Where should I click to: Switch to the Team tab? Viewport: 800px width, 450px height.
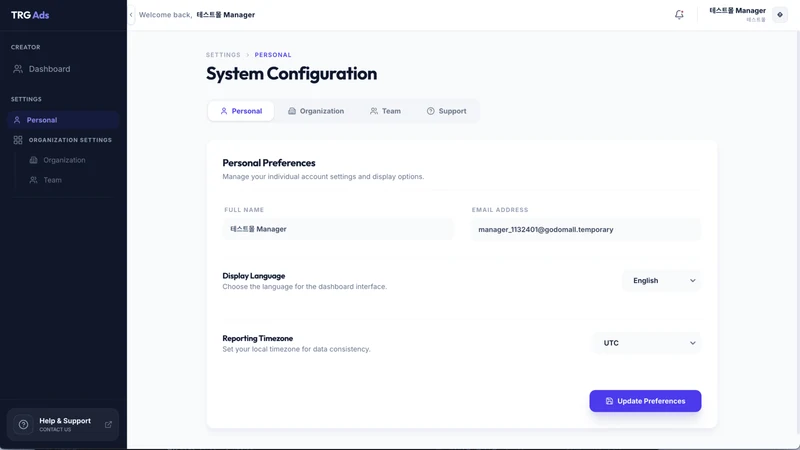tap(385, 111)
